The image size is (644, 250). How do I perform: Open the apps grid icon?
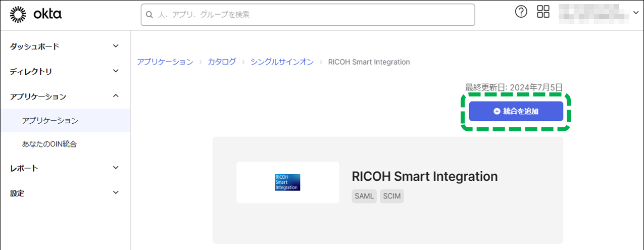[543, 12]
